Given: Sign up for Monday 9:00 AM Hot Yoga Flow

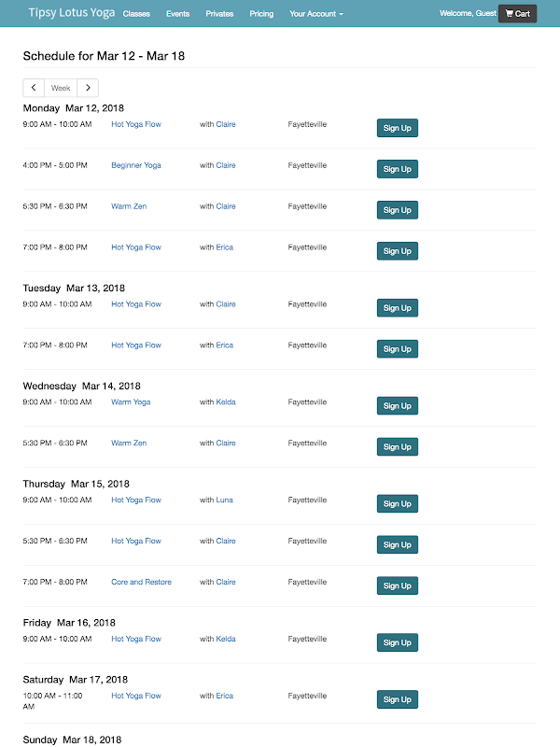Looking at the screenshot, I should point(398,128).
